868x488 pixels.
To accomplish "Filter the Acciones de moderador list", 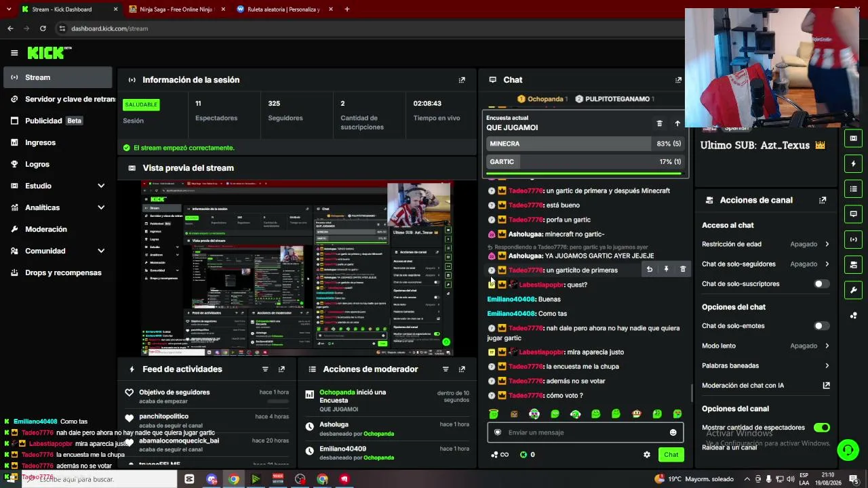I will coord(446,369).
